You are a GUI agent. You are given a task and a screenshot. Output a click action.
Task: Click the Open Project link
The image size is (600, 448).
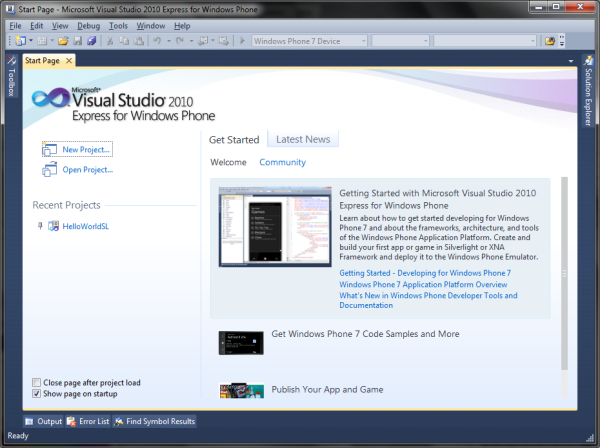(x=88, y=169)
